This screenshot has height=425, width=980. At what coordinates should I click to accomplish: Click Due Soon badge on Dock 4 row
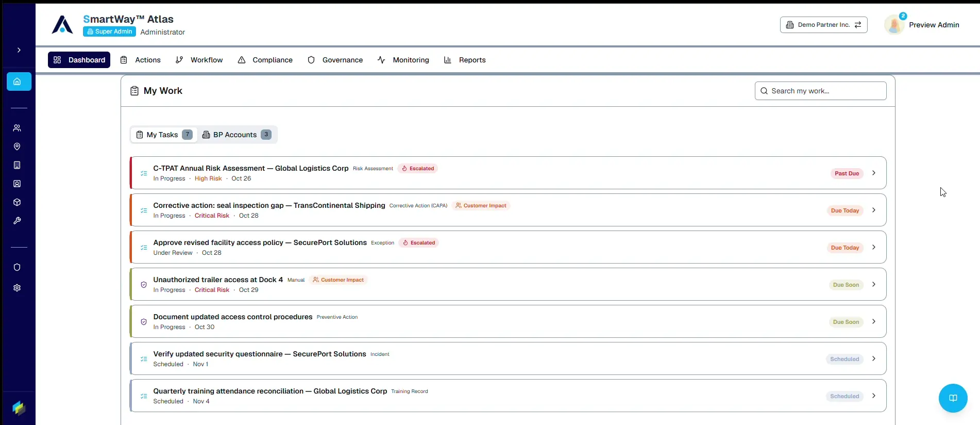tap(846, 285)
